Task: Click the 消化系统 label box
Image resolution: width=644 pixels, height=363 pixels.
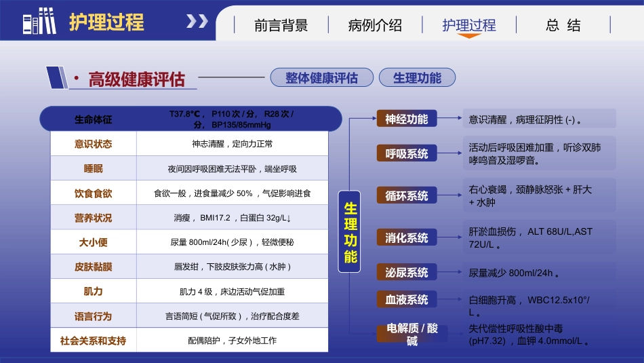Action: [x=407, y=237]
